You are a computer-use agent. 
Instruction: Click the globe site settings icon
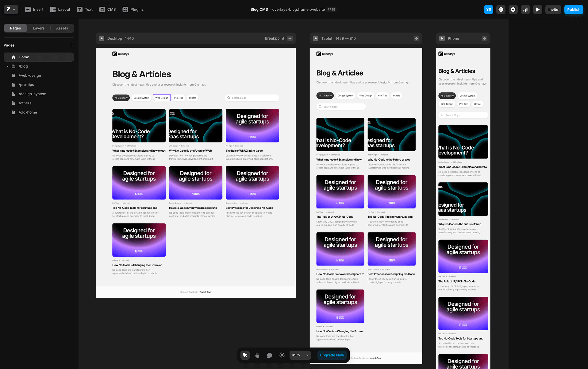501,10
